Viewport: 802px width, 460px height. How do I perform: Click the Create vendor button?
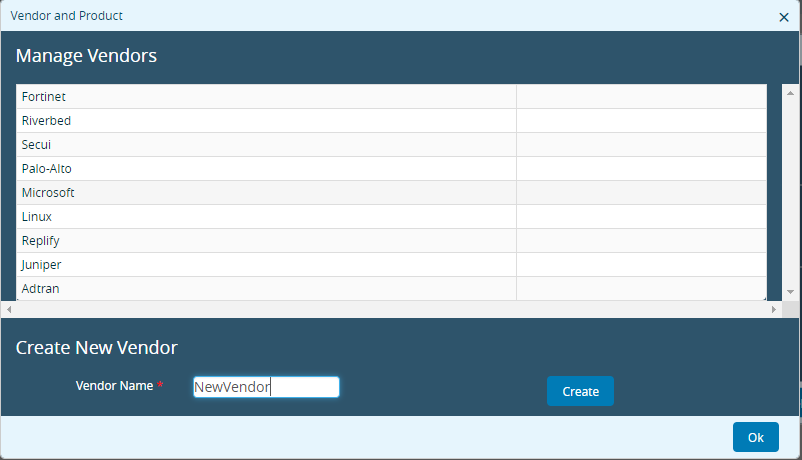[x=580, y=391]
